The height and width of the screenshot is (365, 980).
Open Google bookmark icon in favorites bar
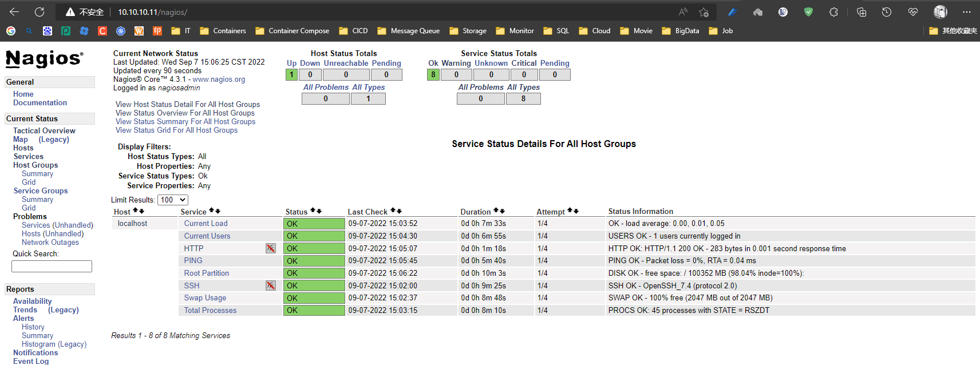[11, 31]
